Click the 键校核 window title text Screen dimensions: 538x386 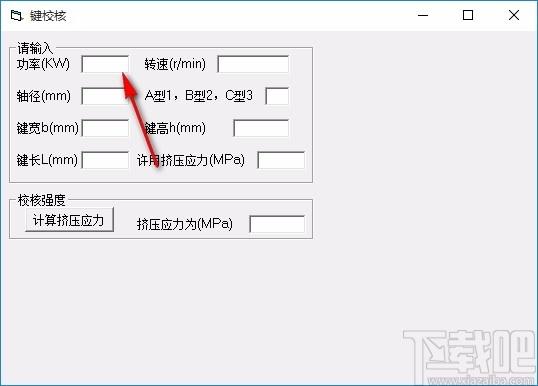(48, 16)
